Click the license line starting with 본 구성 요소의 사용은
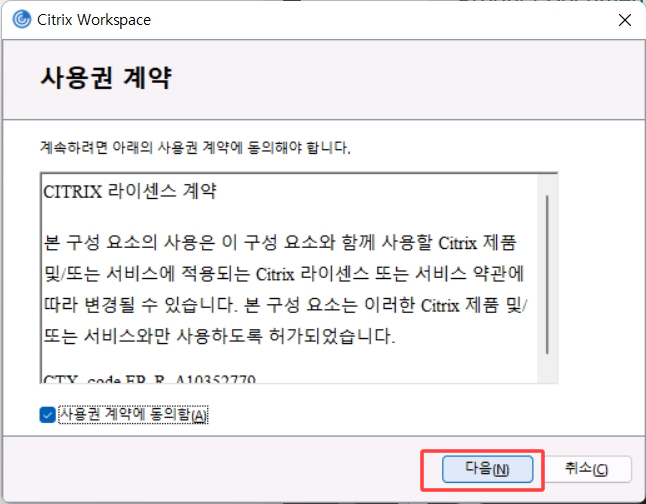Image resolution: width=646 pixels, height=504 pixels. [280, 242]
